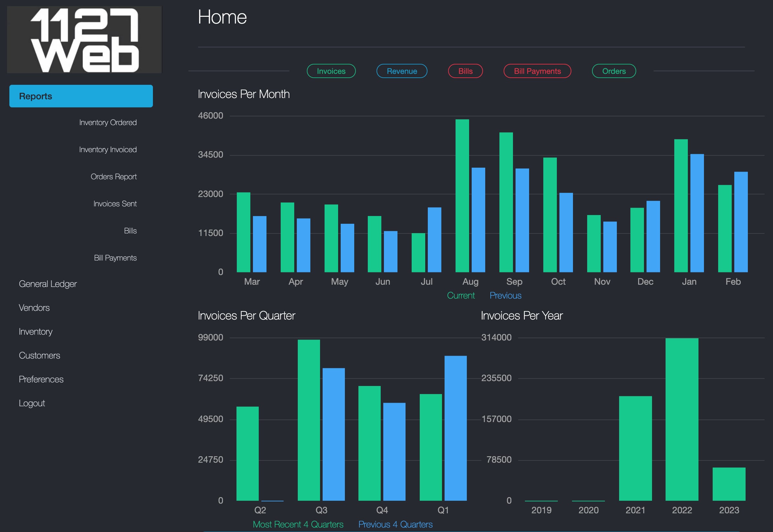
Task: Go to Preferences
Action: pos(41,379)
